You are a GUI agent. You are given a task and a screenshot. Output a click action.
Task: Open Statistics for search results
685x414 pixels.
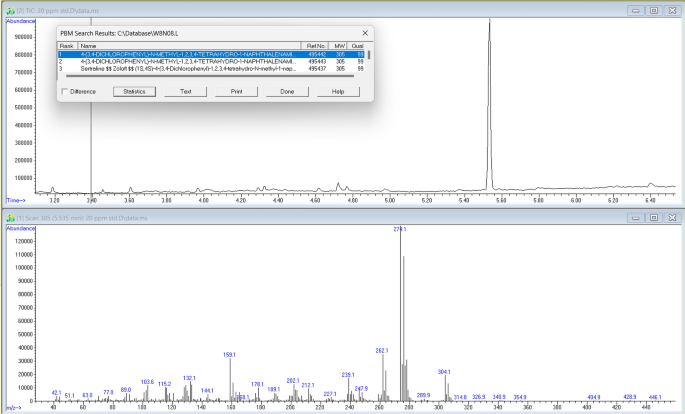coord(134,92)
